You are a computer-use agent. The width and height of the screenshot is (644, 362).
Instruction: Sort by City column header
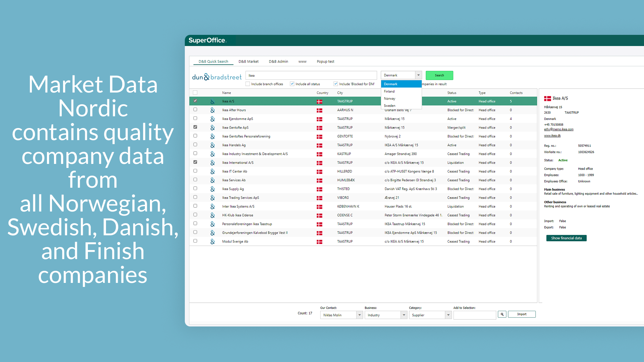click(x=340, y=93)
